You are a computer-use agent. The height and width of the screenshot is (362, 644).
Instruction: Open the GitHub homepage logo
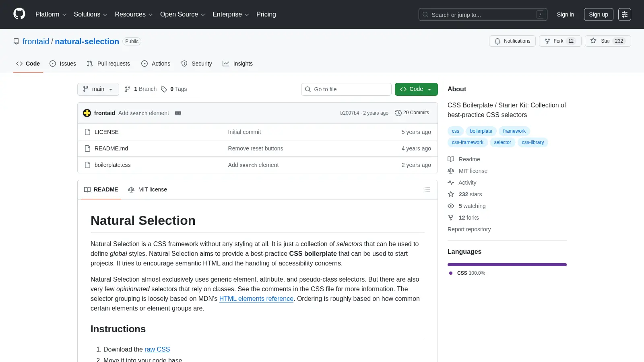coord(19,14)
